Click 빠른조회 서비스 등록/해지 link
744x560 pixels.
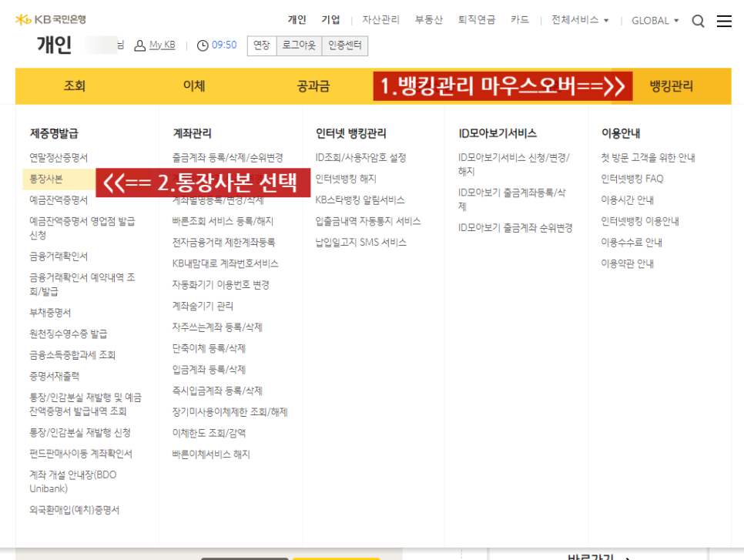tap(223, 221)
